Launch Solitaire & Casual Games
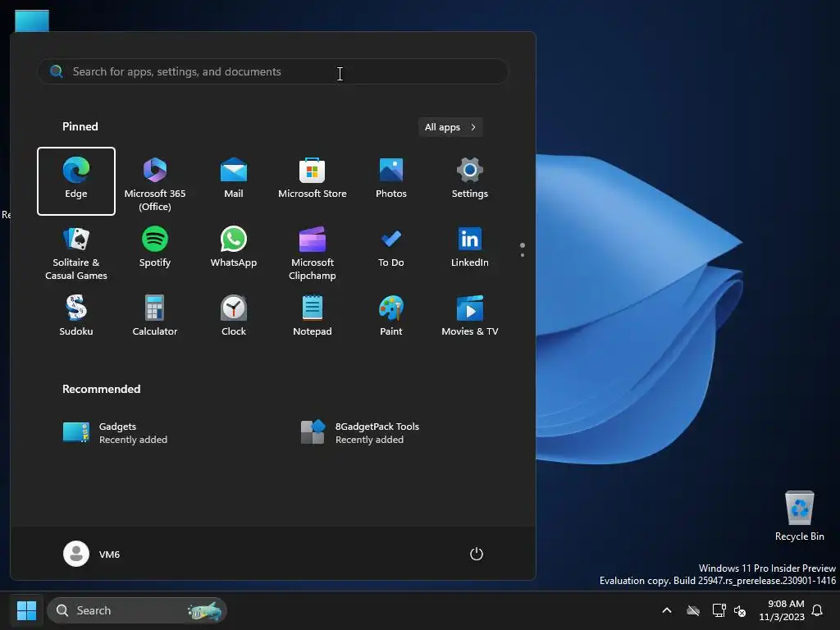Image resolution: width=840 pixels, height=630 pixels. point(76,251)
